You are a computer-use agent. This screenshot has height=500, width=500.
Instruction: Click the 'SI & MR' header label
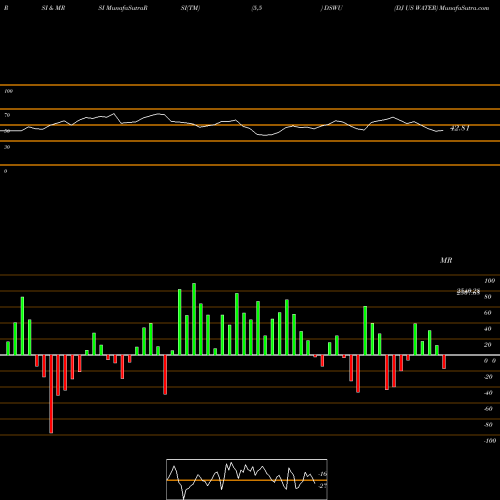[53, 8]
